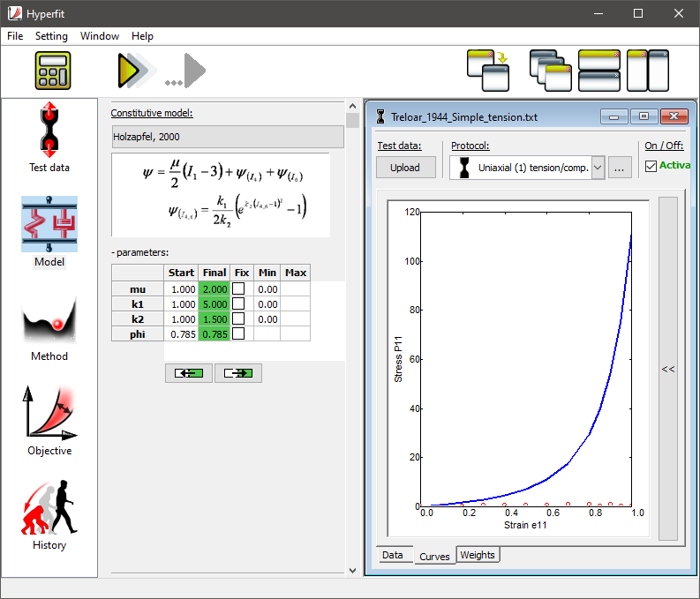Switch to the Curves tab
The height and width of the screenshot is (599, 700).
[434, 556]
